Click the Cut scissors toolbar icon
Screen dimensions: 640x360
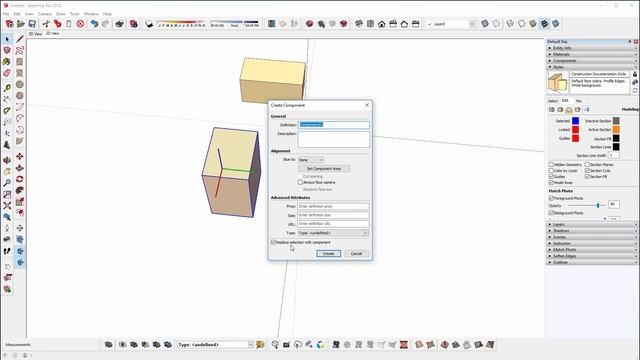click(x=46, y=24)
